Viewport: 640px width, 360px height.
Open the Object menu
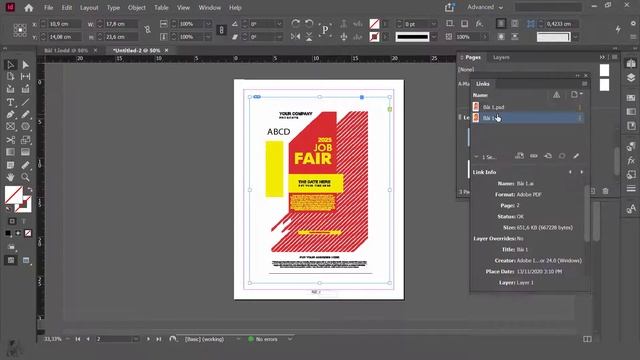coord(136,7)
